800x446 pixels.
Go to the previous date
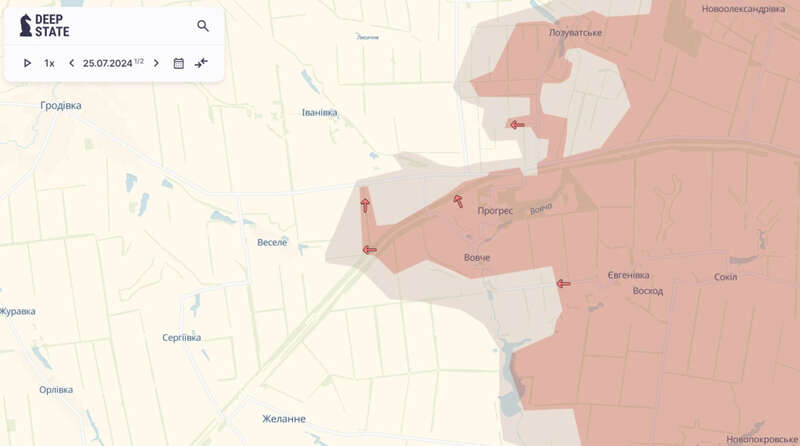pyautogui.click(x=71, y=63)
